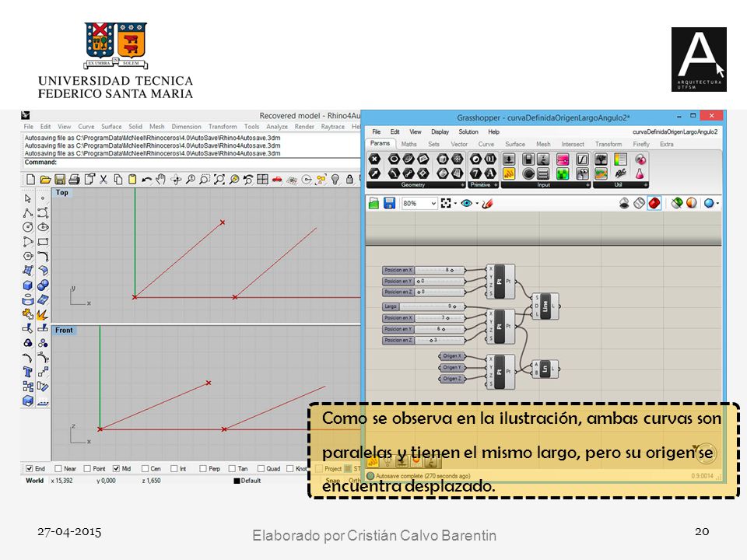Click the Explode tool in Rhino sidebar

(x=43, y=314)
